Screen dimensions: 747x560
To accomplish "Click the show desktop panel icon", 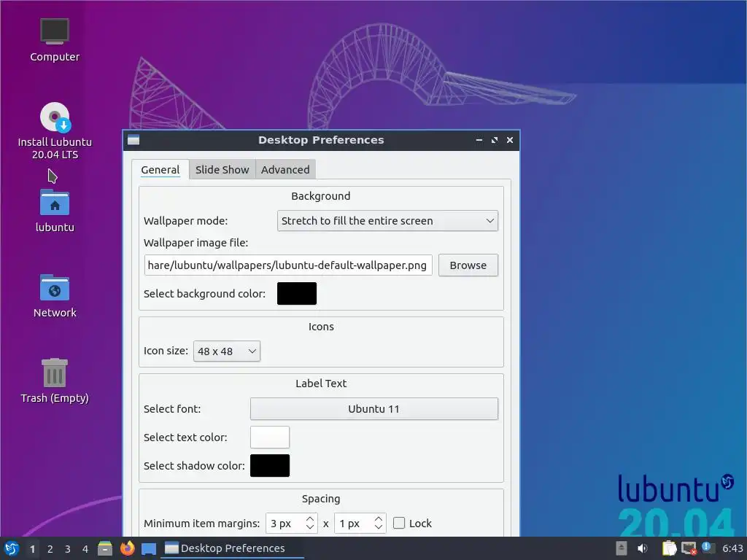I will point(149,549).
